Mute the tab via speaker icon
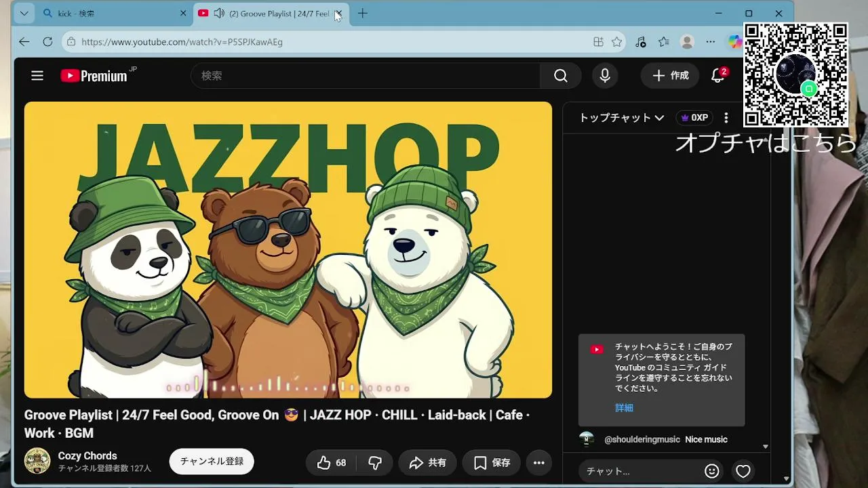Viewport: 868px width, 488px height. pos(219,14)
